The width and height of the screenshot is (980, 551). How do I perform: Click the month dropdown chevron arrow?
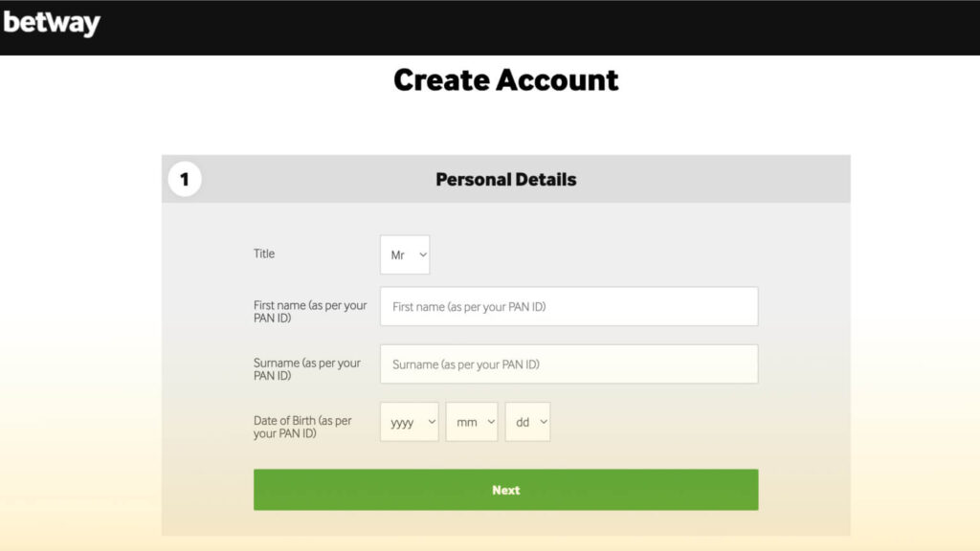point(491,422)
